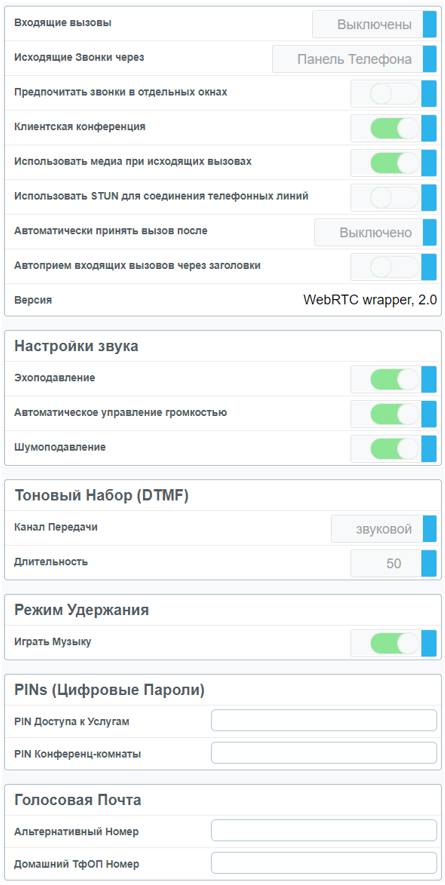This screenshot has width=445, height=885.
Task: Open the Канал Передачи dropdown
Action: [384, 529]
